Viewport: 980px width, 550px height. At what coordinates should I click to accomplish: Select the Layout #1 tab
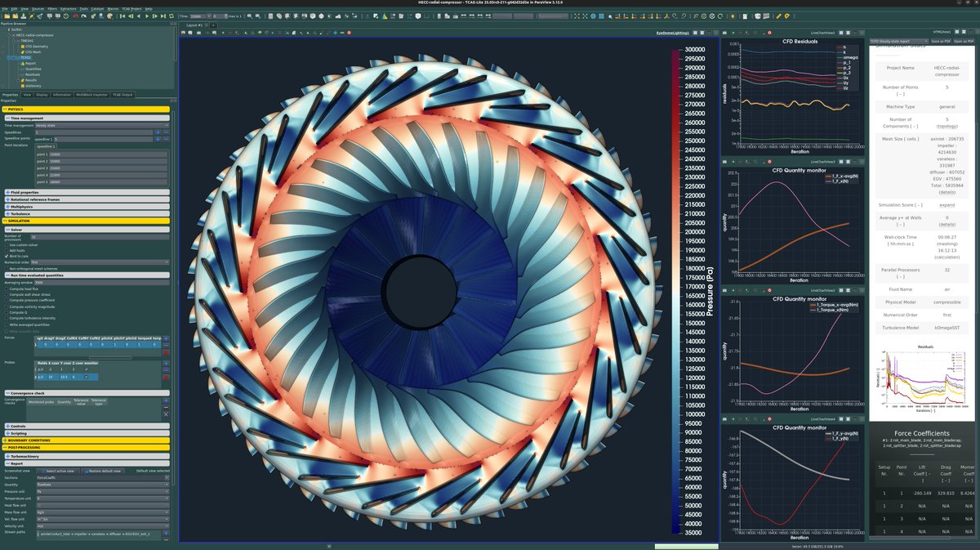(x=196, y=25)
